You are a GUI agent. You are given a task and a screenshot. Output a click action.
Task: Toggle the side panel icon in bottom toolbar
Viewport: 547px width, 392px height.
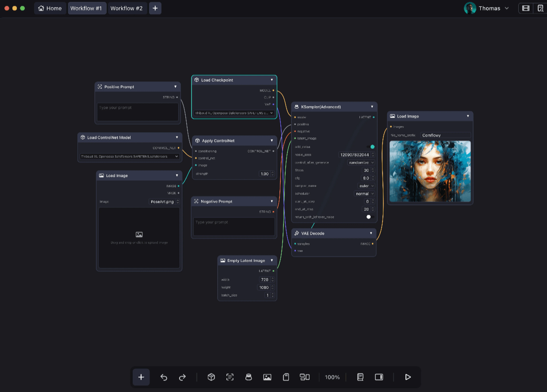[x=379, y=377]
